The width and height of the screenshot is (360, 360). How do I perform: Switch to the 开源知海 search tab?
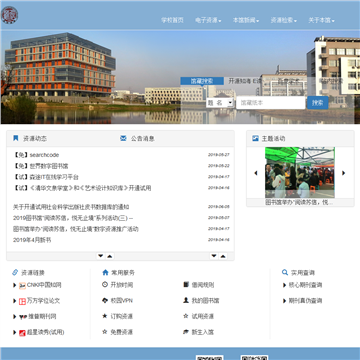(244, 81)
